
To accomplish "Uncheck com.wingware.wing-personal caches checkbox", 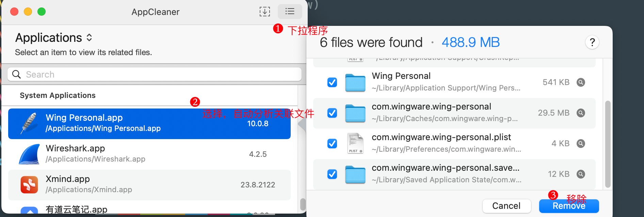I will coord(332,113).
